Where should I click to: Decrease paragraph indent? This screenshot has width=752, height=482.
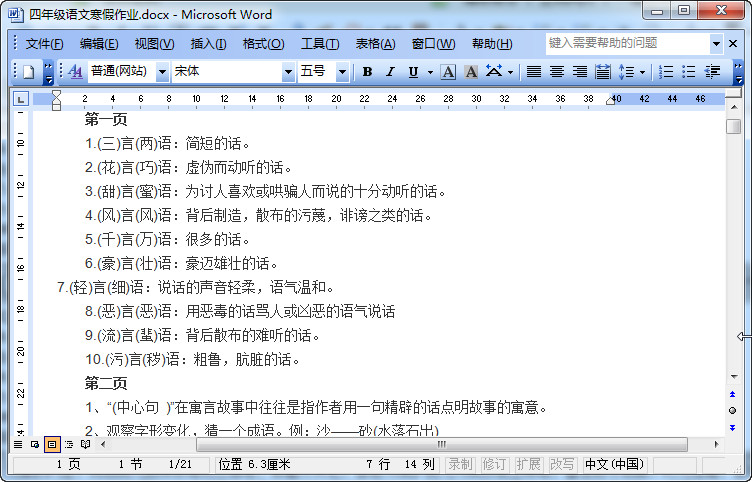(x=712, y=72)
